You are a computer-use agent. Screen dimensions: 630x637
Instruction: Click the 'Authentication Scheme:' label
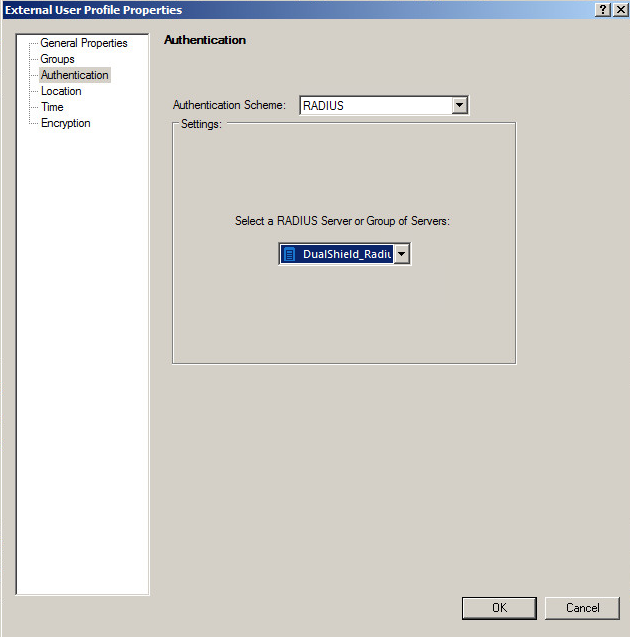click(x=229, y=105)
